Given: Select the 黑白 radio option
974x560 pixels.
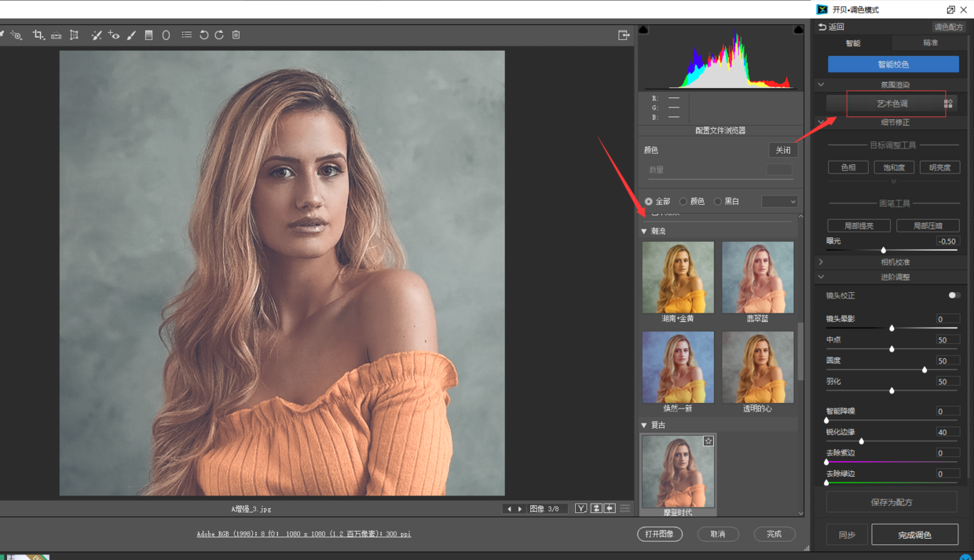Looking at the screenshot, I should (x=718, y=202).
